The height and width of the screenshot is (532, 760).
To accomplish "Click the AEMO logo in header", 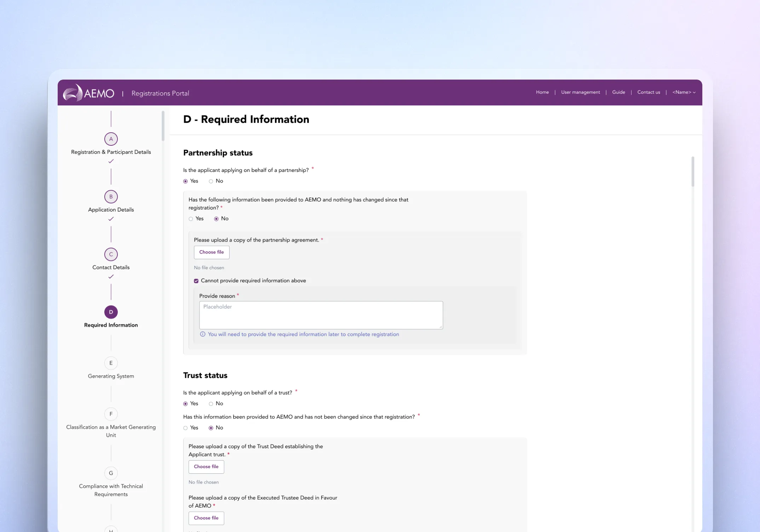I will click(x=89, y=93).
